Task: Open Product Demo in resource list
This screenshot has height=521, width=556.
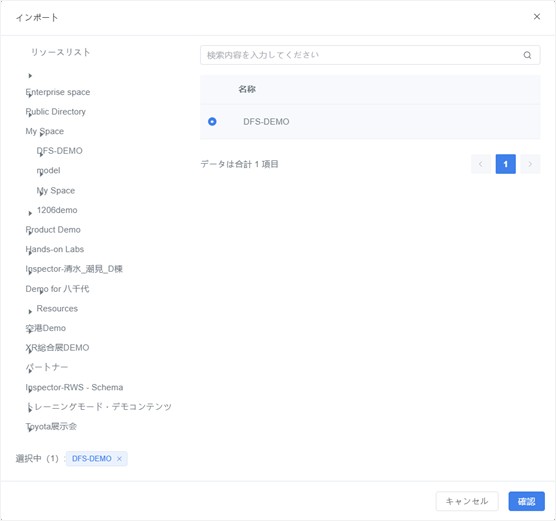Action: coord(53,230)
